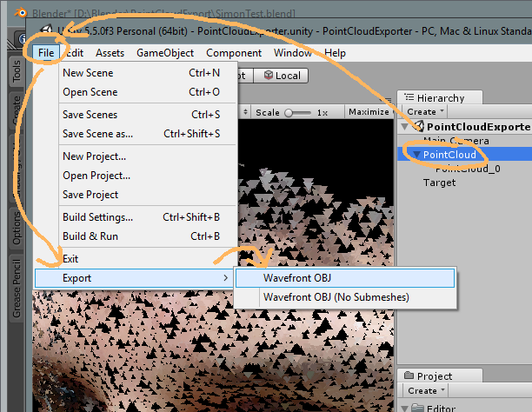Collapse the PointCloud tree node
Viewport: 532px width, 412px height.
416,155
